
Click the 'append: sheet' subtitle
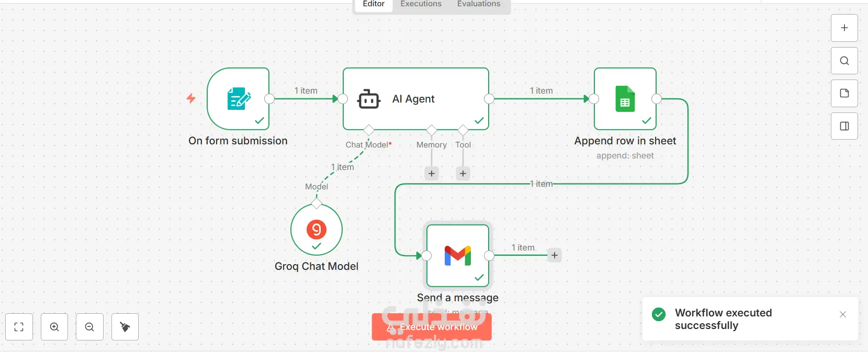(625, 156)
